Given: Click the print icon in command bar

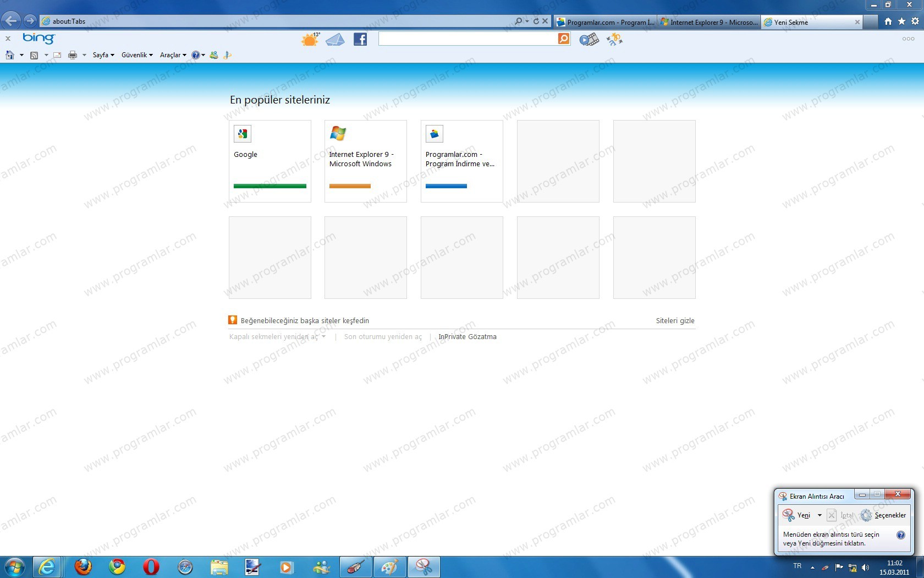Looking at the screenshot, I should pos(73,55).
